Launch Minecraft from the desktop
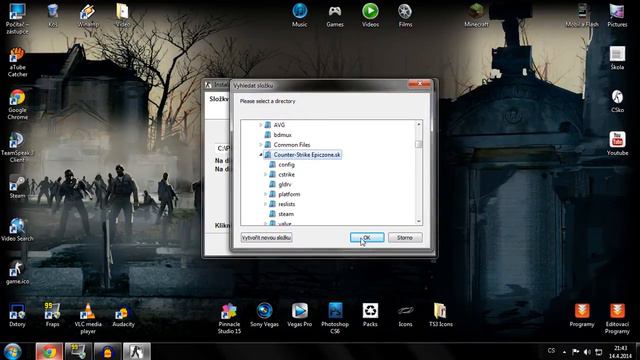The height and width of the screenshot is (360, 640). tap(476, 15)
